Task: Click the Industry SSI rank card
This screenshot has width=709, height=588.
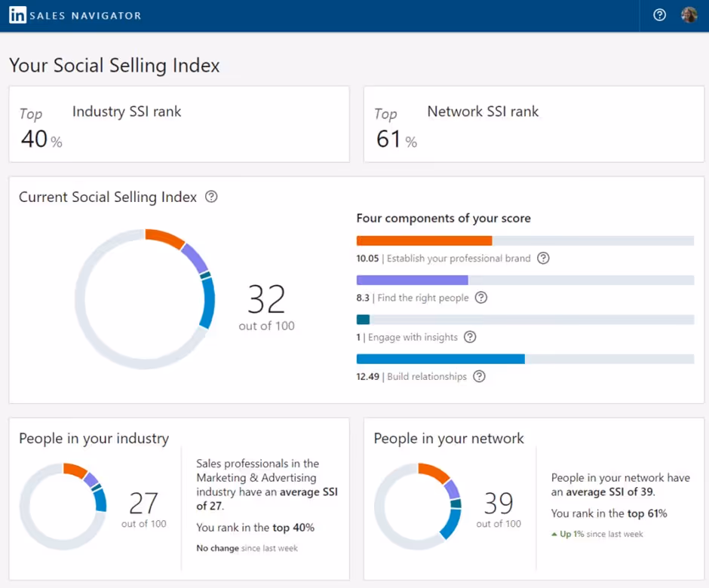Action: 179,124
